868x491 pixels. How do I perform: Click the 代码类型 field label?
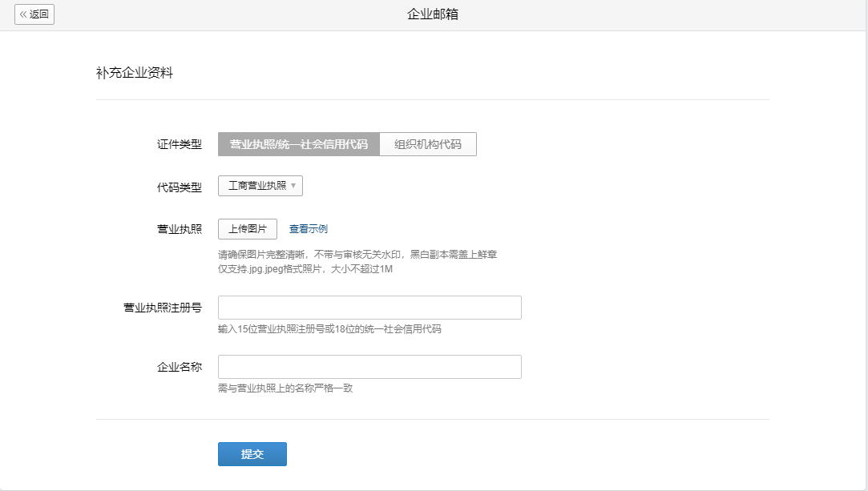pyautogui.click(x=178, y=185)
